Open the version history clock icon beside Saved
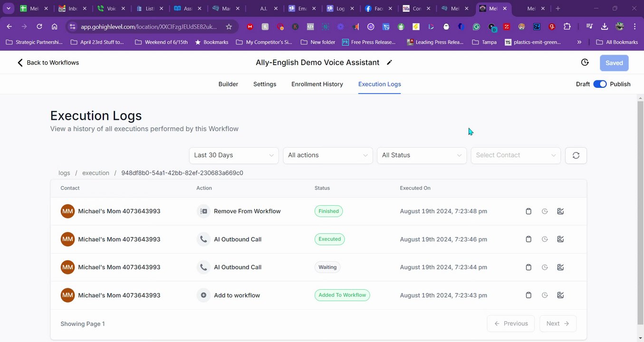This screenshot has width=644, height=342. point(585,63)
